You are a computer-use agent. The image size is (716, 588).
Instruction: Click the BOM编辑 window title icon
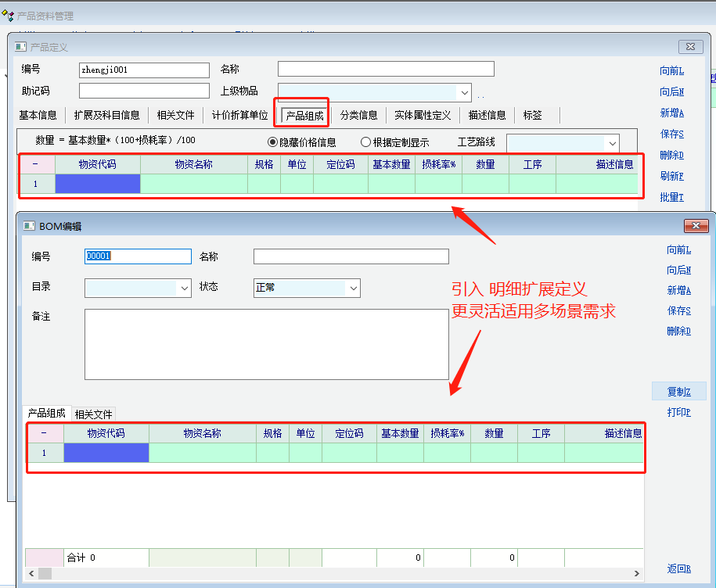point(29,226)
